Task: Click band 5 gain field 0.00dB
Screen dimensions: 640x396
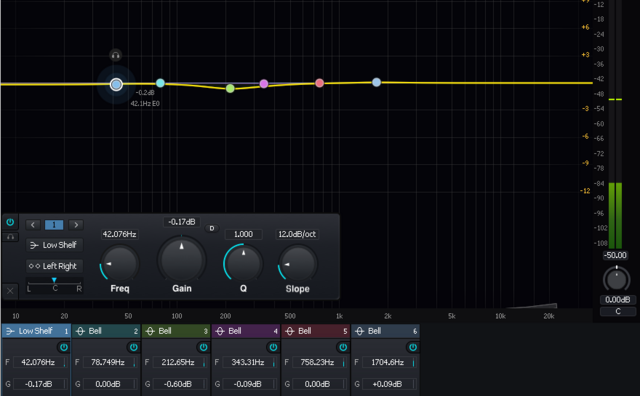Action: coord(320,384)
